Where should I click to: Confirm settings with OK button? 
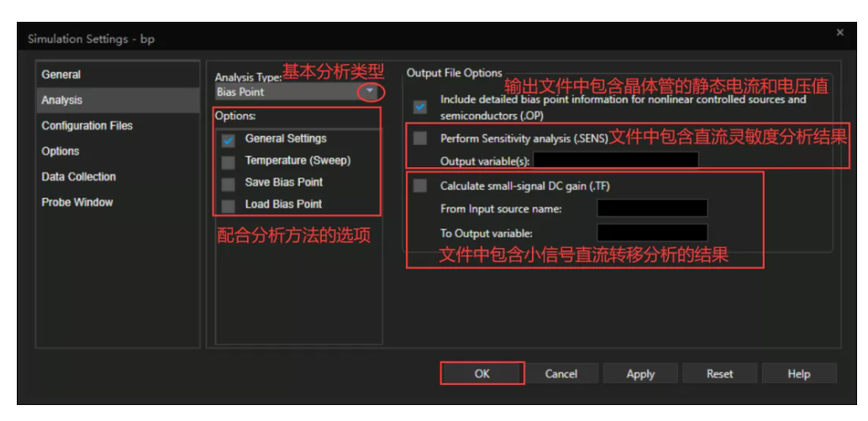pos(482,373)
